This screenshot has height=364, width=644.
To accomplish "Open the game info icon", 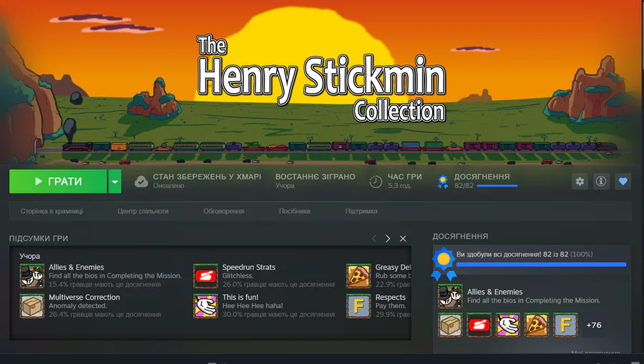I will [x=601, y=182].
